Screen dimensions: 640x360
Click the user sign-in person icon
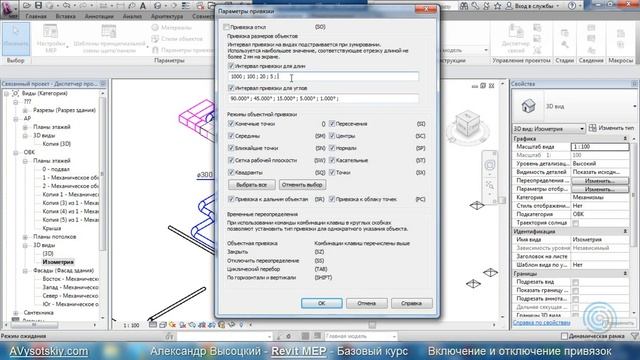pyautogui.click(x=509, y=6)
